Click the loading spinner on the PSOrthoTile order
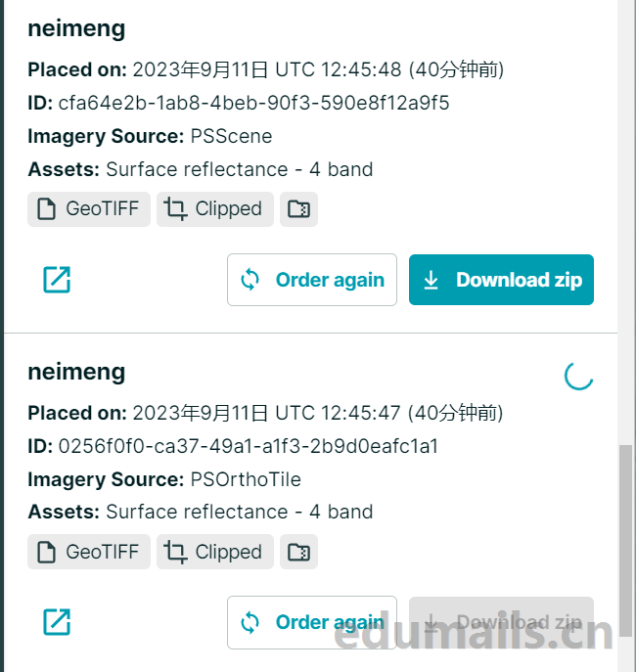This screenshot has width=636, height=672. [x=578, y=376]
